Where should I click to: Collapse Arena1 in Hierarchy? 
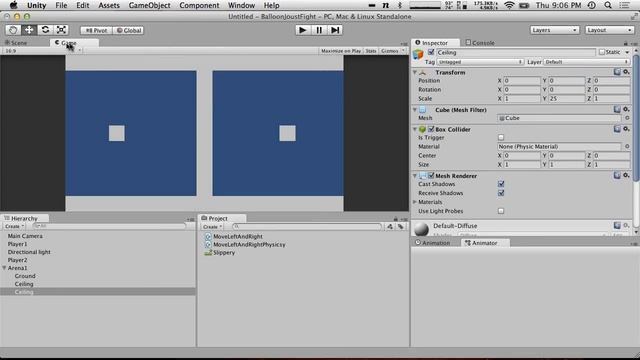(x=4, y=268)
